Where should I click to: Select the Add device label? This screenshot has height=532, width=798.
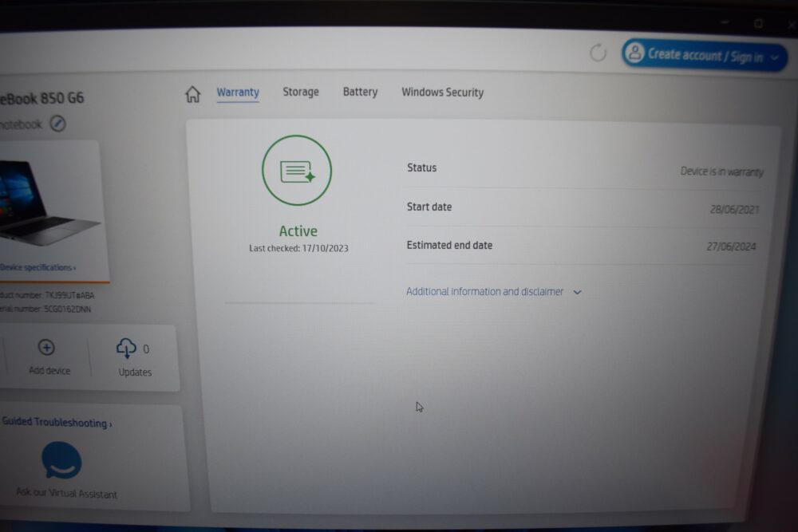[x=49, y=371]
